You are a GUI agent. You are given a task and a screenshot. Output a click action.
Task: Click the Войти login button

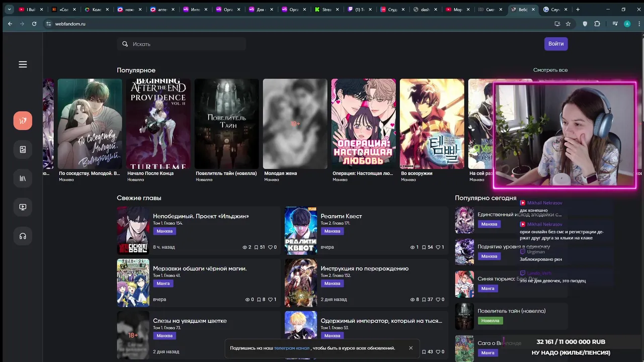[556, 44]
